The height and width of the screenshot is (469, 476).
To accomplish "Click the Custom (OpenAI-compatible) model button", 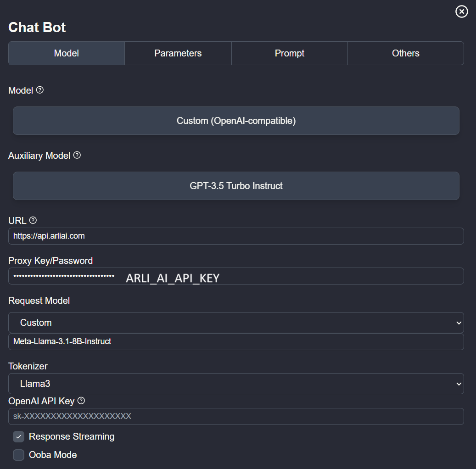I will (236, 121).
